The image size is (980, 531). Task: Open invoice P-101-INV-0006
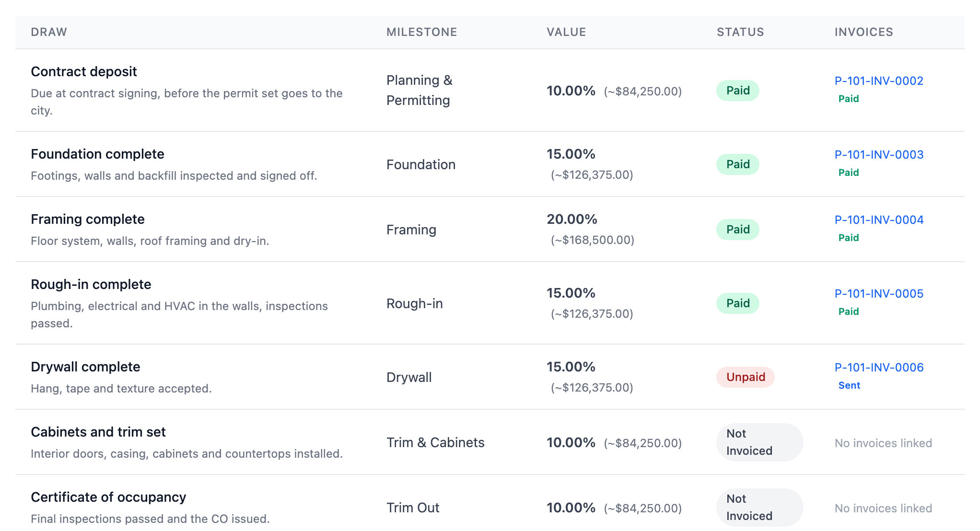879,368
